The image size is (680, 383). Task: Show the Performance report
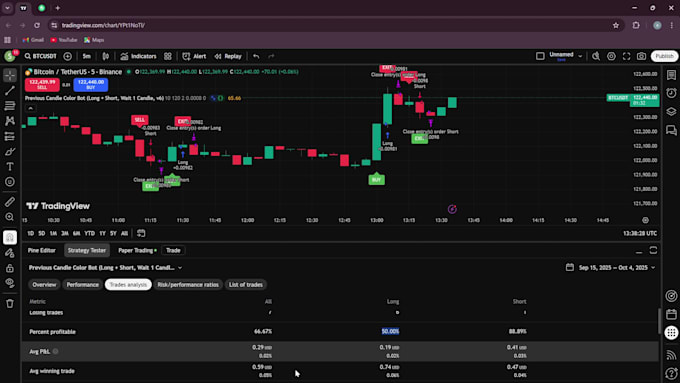click(82, 285)
